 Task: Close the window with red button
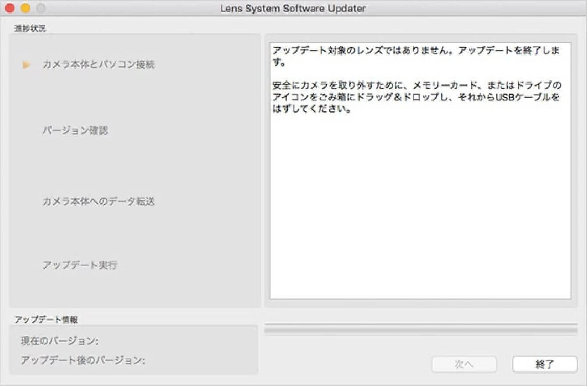coord(10,8)
